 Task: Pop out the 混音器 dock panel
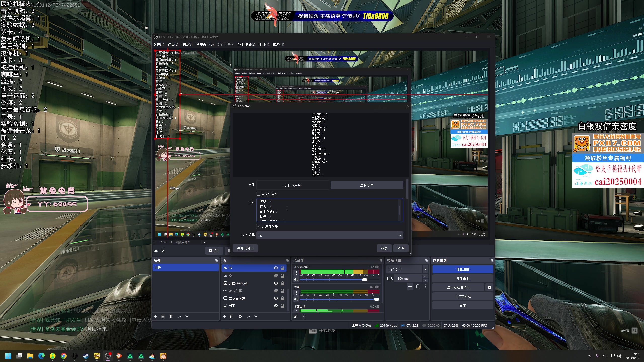[x=381, y=260]
